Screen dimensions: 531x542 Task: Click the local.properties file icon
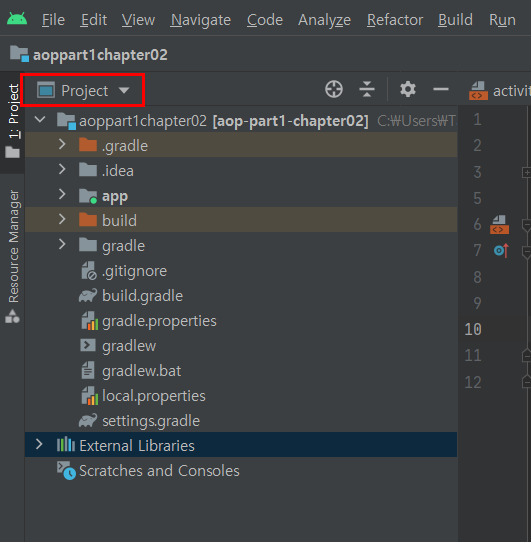click(x=90, y=395)
